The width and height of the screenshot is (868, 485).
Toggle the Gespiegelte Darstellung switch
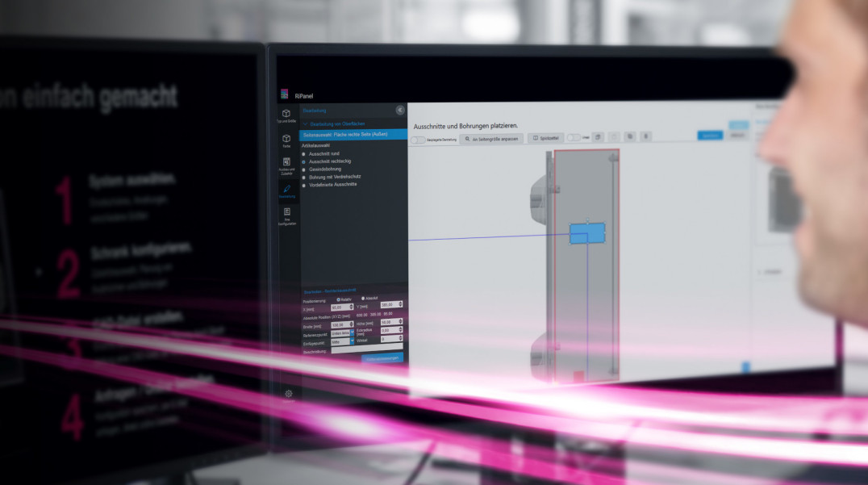pyautogui.click(x=418, y=140)
